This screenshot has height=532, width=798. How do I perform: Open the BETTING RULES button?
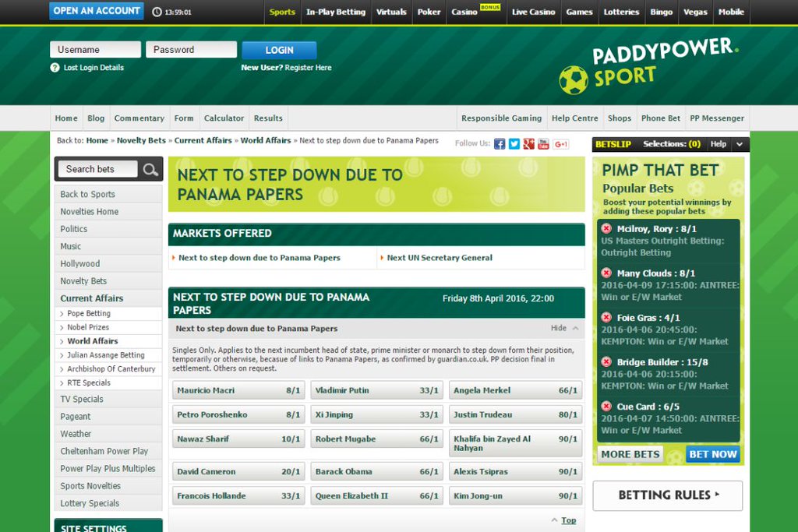668,495
